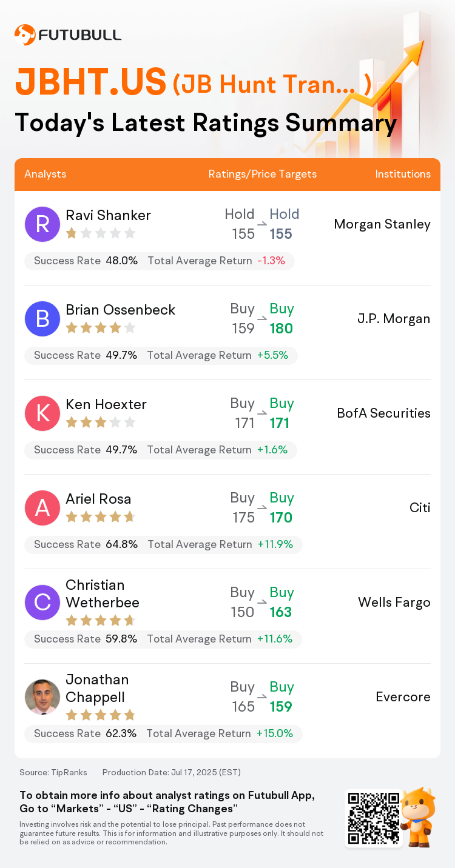Click Ariel Rosa's success rate pill
Viewport: 455px width, 868px height.
point(163,544)
